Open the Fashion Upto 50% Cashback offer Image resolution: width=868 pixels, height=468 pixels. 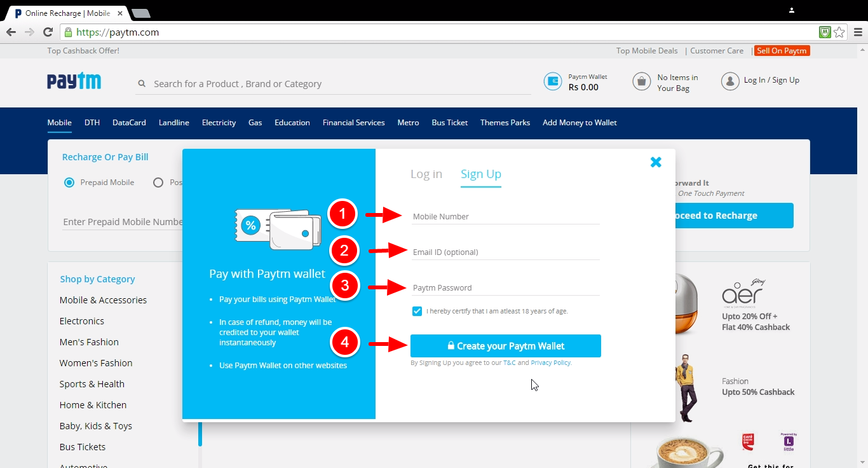tap(758, 387)
